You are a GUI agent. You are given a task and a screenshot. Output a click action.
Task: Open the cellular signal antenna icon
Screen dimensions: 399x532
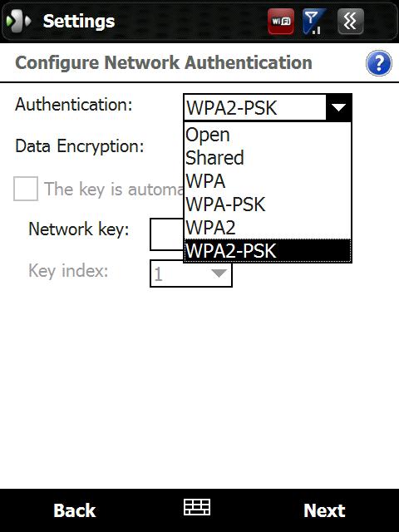(x=314, y=22)
